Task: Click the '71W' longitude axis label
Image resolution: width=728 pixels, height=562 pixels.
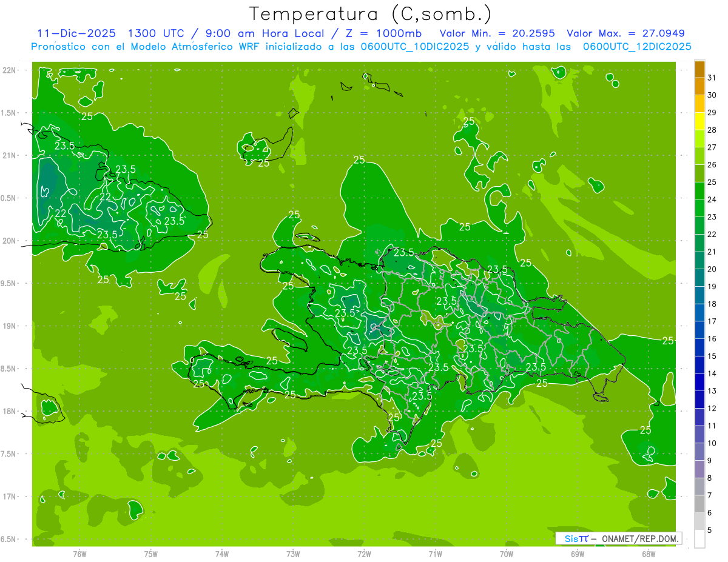Action: [x=435, y=554]
